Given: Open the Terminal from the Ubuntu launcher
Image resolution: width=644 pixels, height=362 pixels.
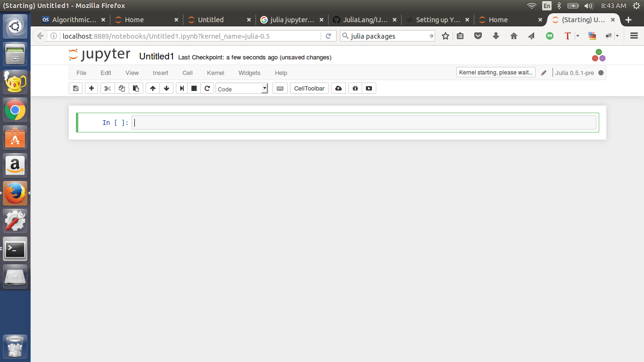Looking at the screenshot, I should (x=15, y=249).
